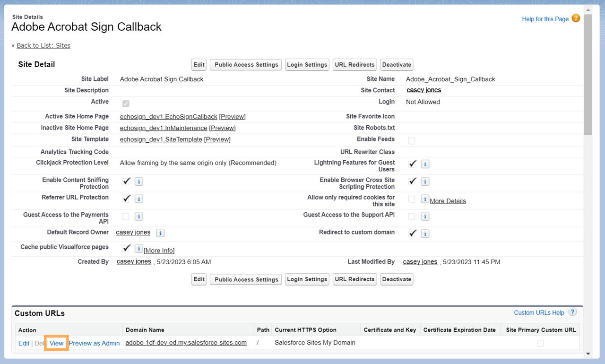
Task: Open echosign_dev1.EchoSignCallback page link
Action: pos(169,116)
